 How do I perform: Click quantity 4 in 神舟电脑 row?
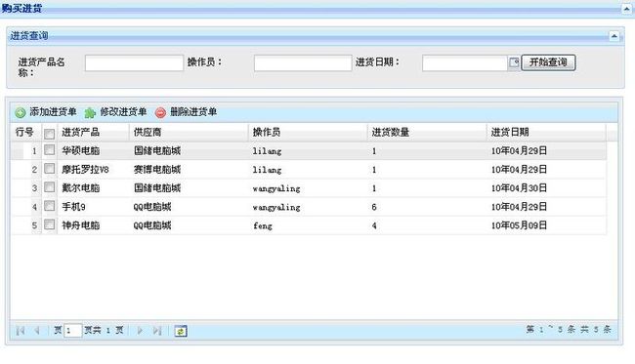pos(374,225)
